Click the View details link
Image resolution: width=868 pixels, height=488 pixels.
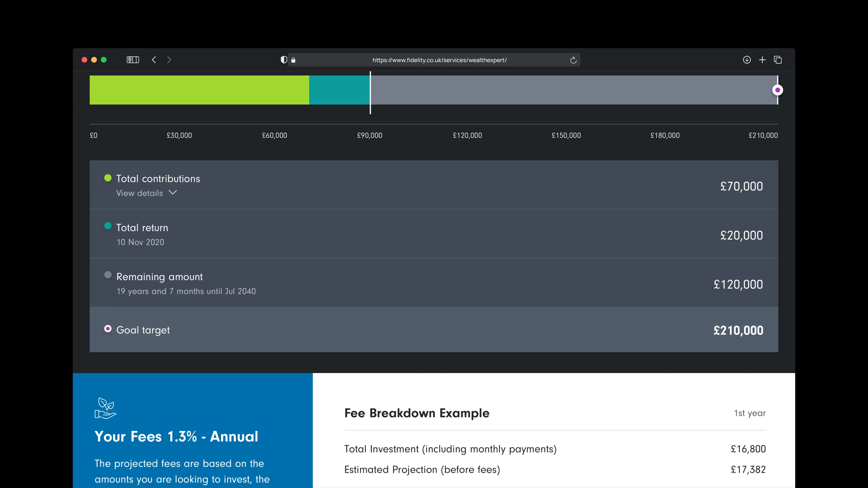click(140, 193)
